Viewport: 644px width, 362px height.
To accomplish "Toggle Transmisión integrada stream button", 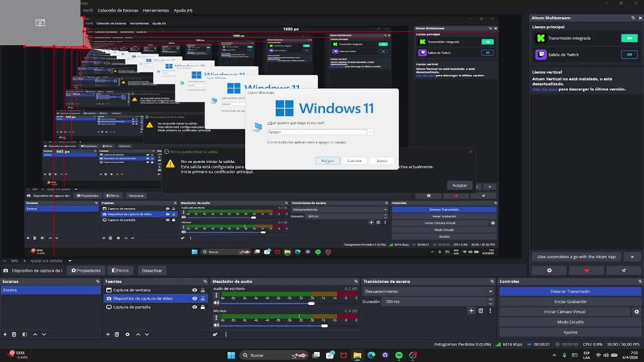I will [629, 38].
